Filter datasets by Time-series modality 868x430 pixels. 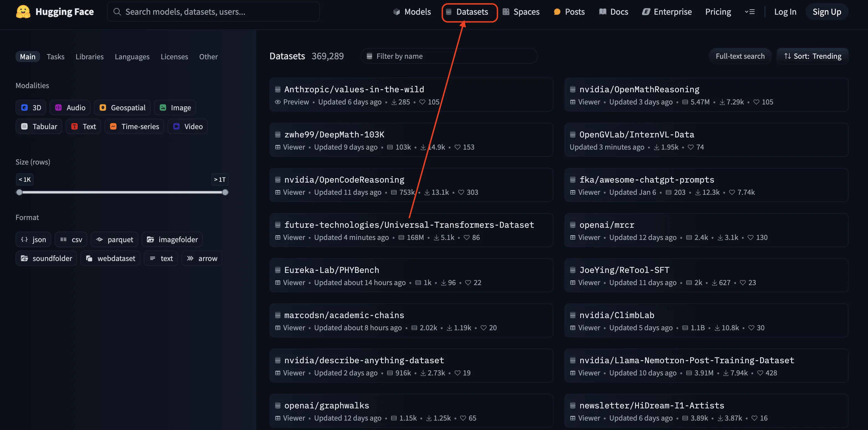pyautogui.click(x=134, y=126)
